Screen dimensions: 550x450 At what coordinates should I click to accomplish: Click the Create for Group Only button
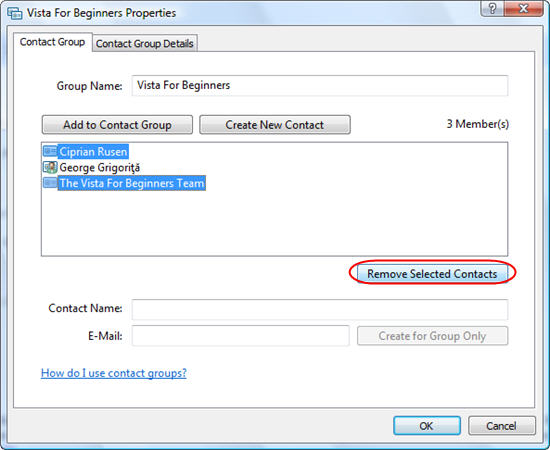(x=432, y=336)
